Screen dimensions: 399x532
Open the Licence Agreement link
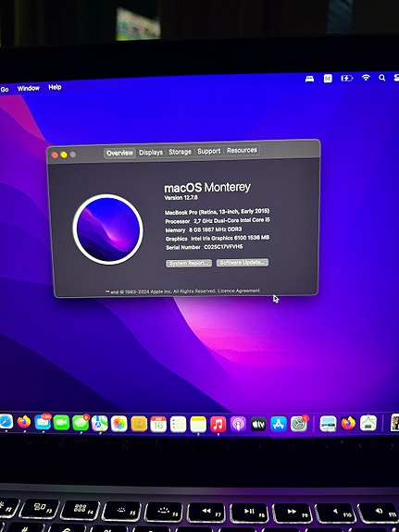(239, 291)
